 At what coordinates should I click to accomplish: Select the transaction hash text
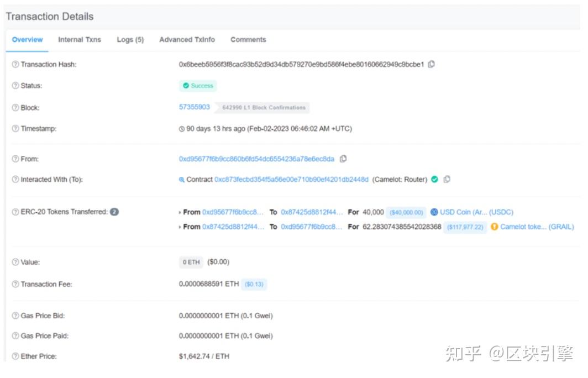[x=302, y=65]
